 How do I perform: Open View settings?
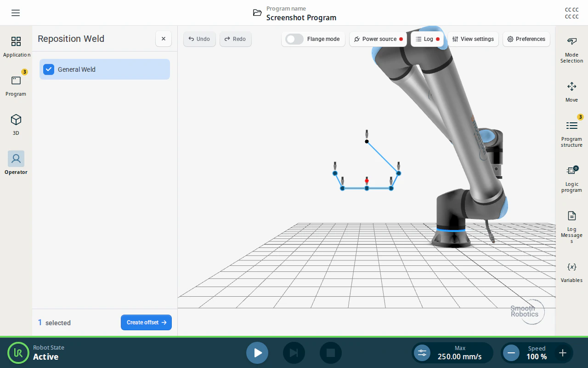click(x=473, y=39)
